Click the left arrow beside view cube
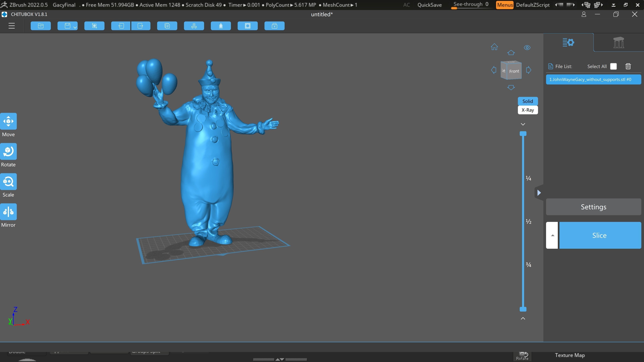The image size is (644, 362). [494, 70]
